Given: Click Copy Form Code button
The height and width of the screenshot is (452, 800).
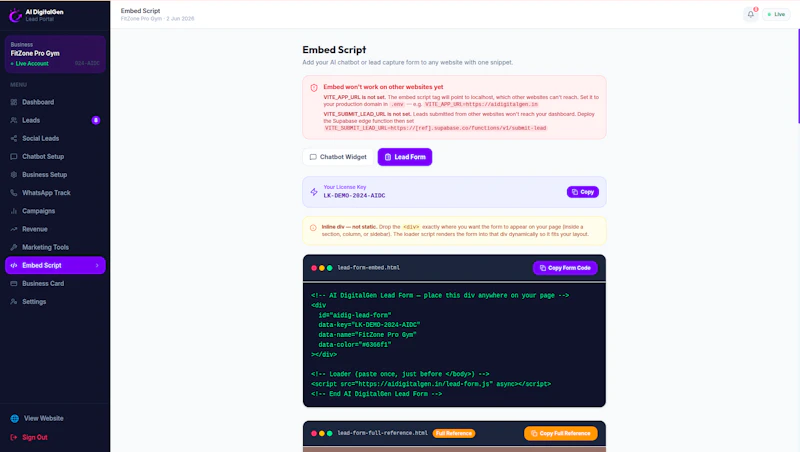Looking at the screenshot, I should [565, 268].
